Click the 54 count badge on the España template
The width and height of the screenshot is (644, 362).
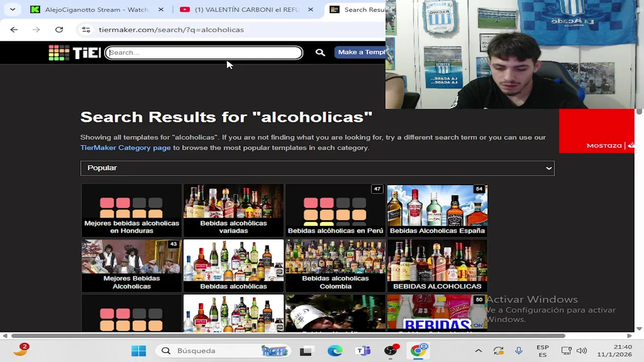point(479,189)
